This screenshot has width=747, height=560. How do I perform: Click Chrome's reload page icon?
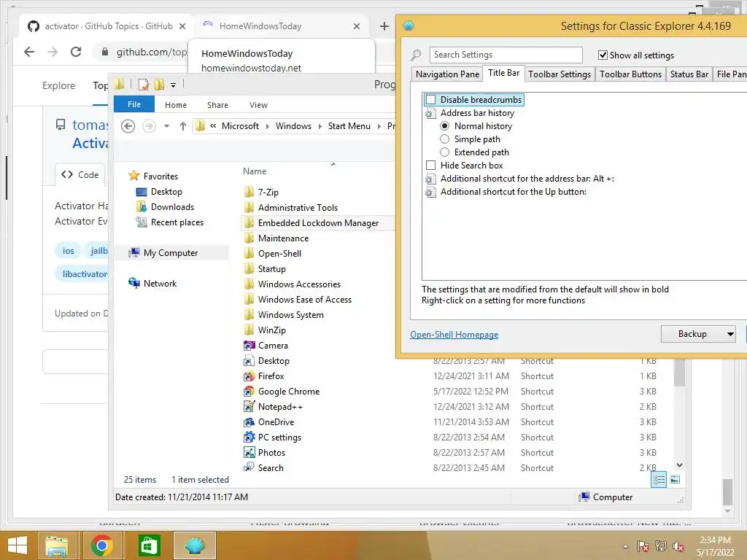pyautogui.click(x=76, y=52)
